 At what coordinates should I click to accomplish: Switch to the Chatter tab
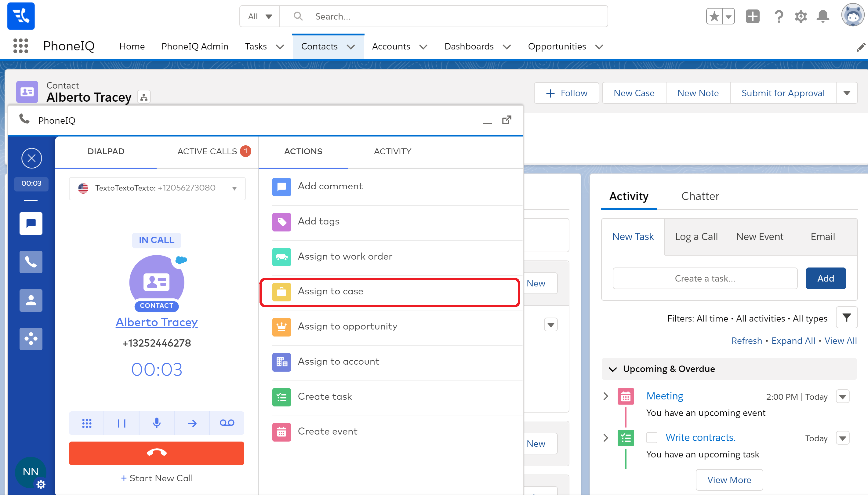tap(700, 196)
